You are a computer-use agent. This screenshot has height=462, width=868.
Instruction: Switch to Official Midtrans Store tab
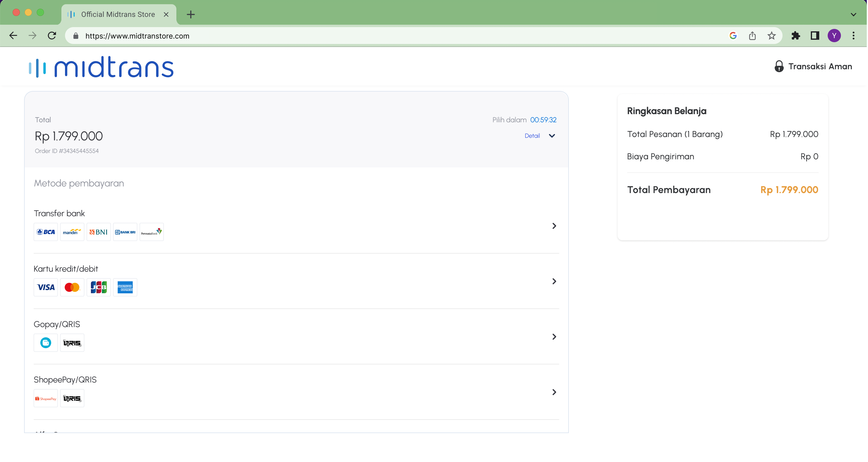click(118, 14)
